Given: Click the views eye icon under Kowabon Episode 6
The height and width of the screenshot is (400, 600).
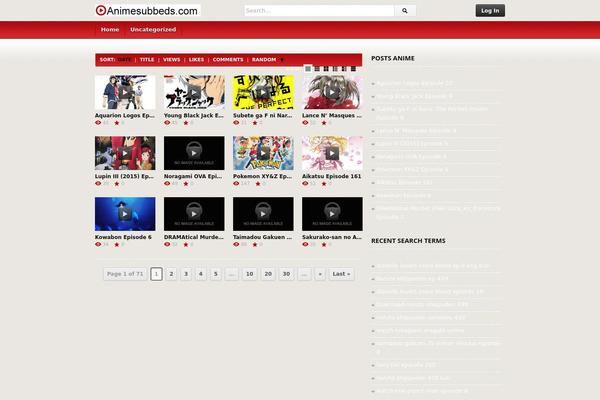Looking at the screenshot, I should tap(98, 245).
